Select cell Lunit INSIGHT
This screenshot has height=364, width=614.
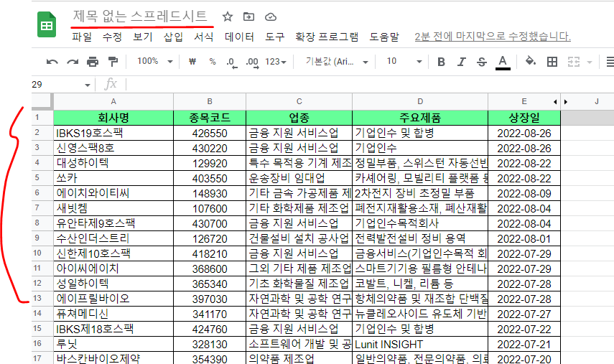(420, 344)
